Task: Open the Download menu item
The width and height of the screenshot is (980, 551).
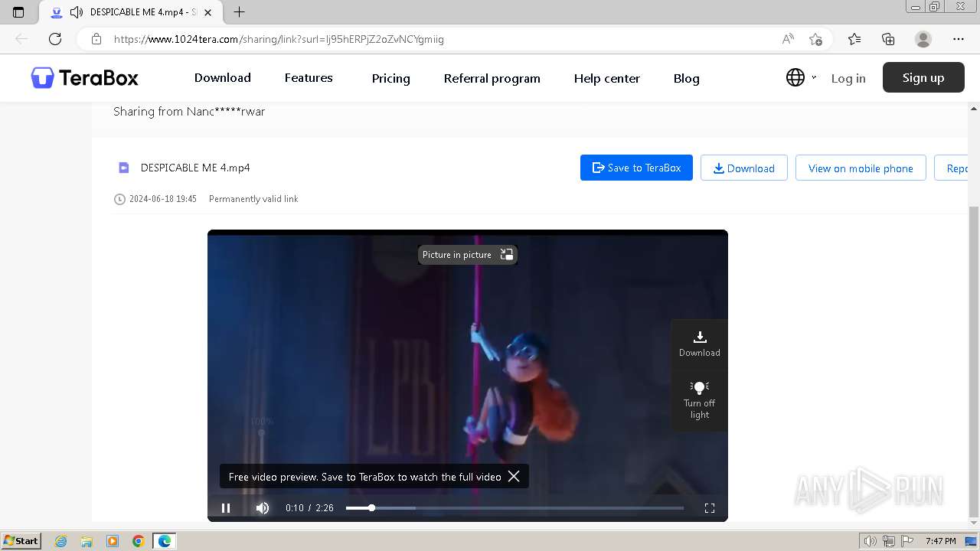Action: pos(223,77)
